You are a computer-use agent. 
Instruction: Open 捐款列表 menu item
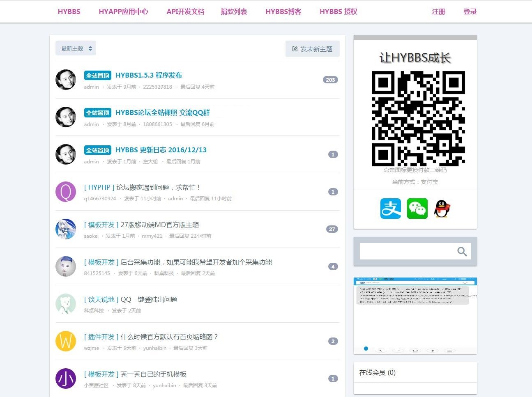point(234,11)
